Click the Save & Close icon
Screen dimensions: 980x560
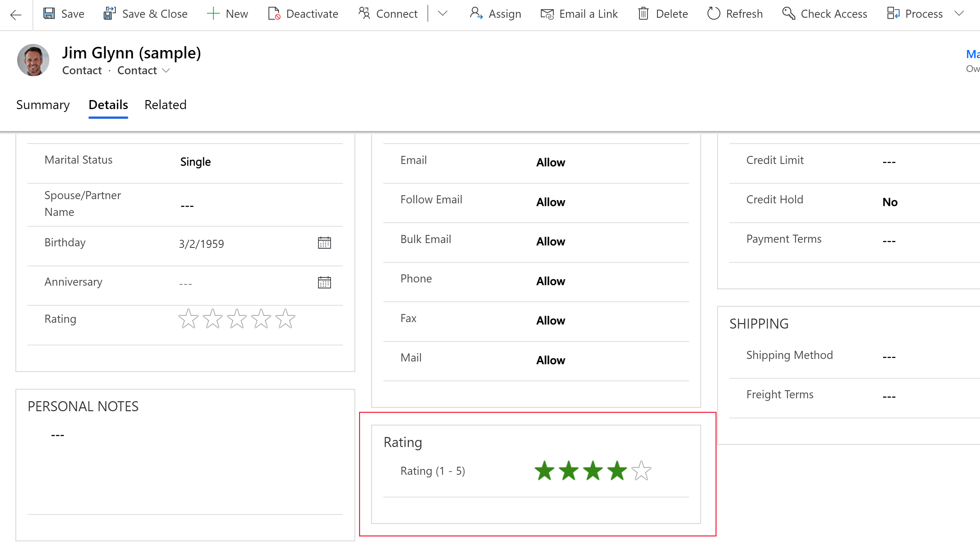[x=110, y=14]
